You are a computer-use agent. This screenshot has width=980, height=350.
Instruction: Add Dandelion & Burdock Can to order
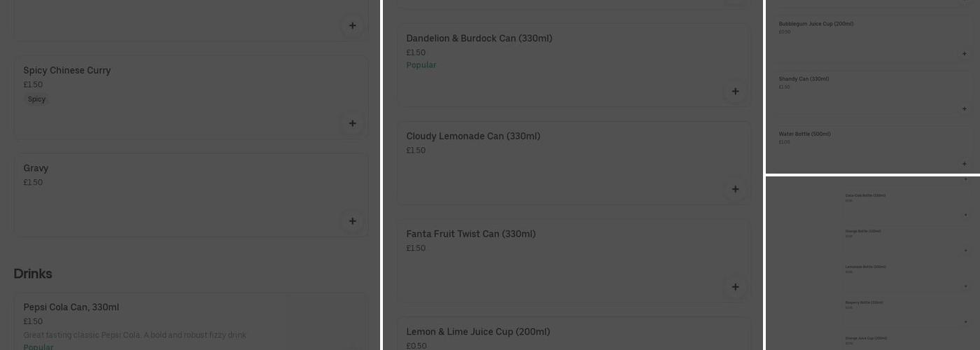[x=735, y=91]
